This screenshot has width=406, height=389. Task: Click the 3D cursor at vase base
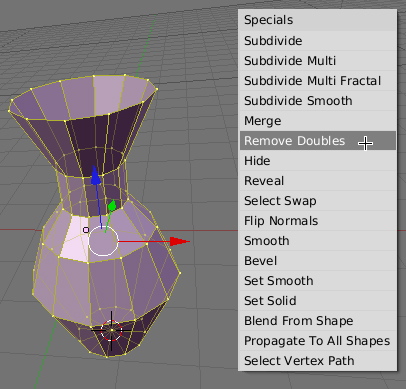111,330
